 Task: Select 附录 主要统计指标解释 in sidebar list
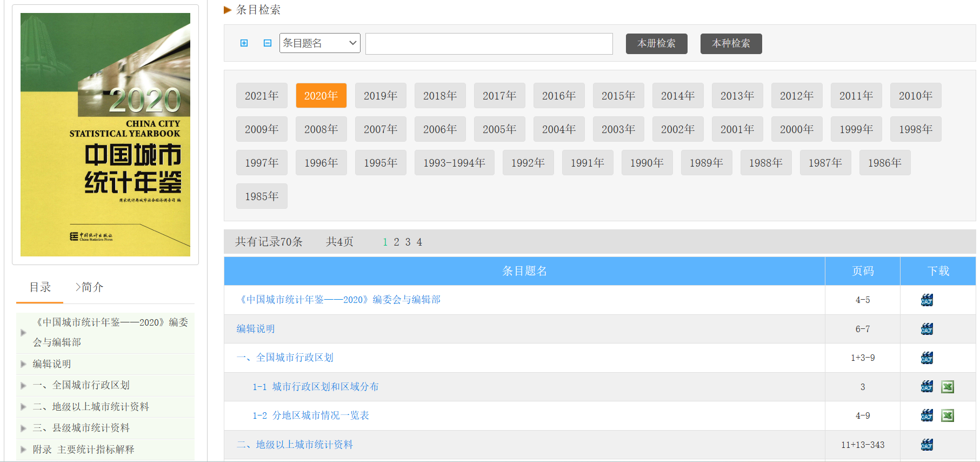click(x=83, y=450)
